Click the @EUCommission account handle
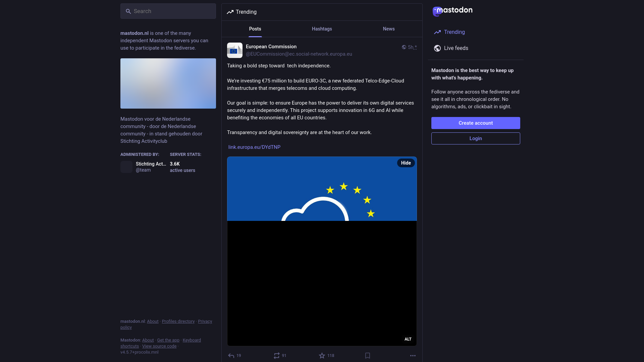The height and width of the screenshot is (362, 644). click(x=299, y=54)
